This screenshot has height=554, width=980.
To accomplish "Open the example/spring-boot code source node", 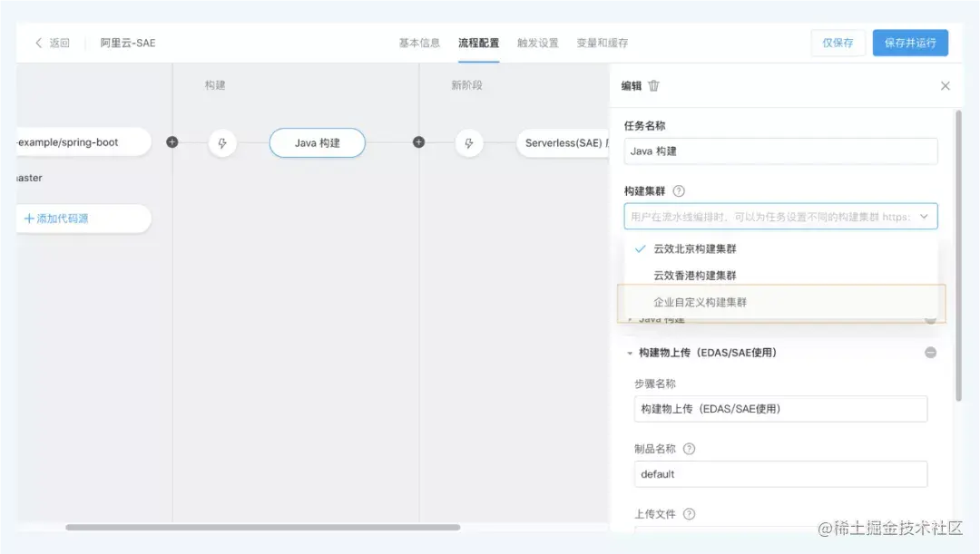I will coord(83,142).
